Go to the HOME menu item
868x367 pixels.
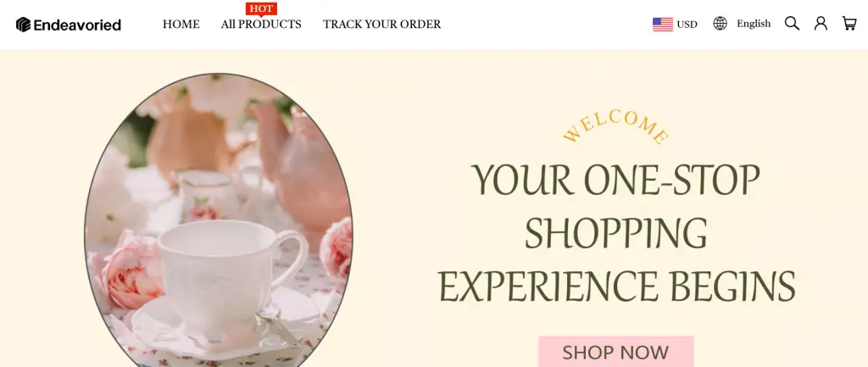tap(181, 25)
